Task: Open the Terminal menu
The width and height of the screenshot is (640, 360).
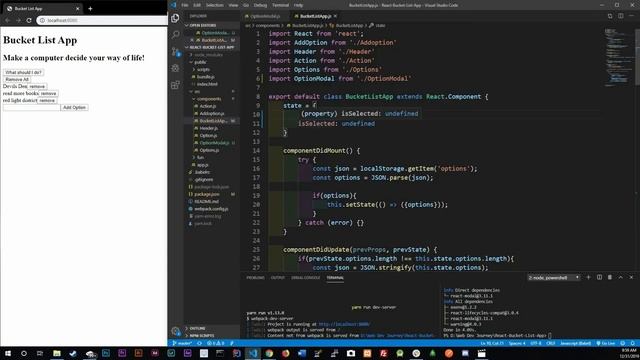Action: click(280, 5)
